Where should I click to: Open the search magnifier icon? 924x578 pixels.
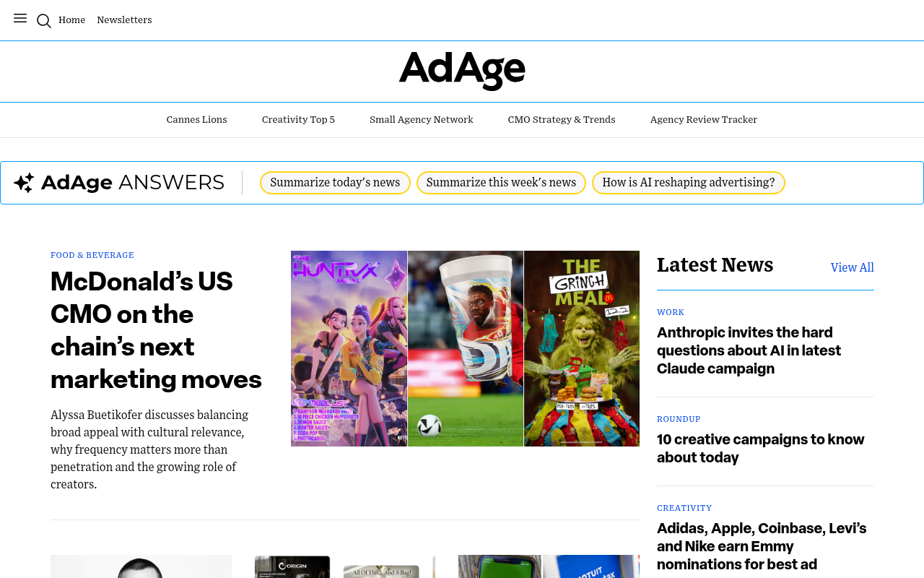click(x=44, y=21)
